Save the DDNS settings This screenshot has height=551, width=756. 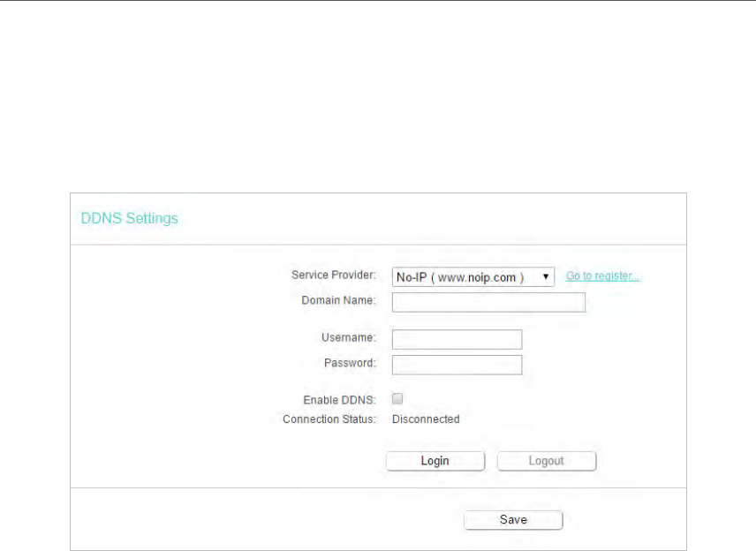tap(513, 520)
